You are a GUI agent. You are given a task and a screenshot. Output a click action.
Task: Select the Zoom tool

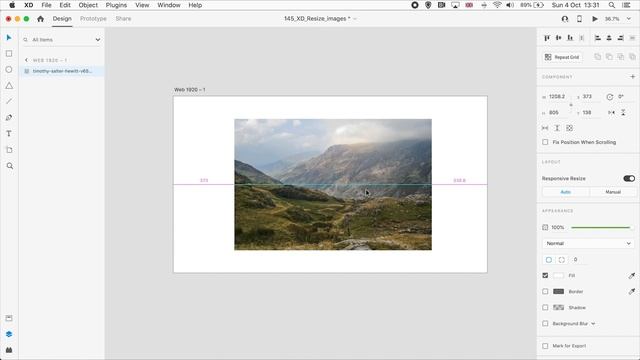10,166
